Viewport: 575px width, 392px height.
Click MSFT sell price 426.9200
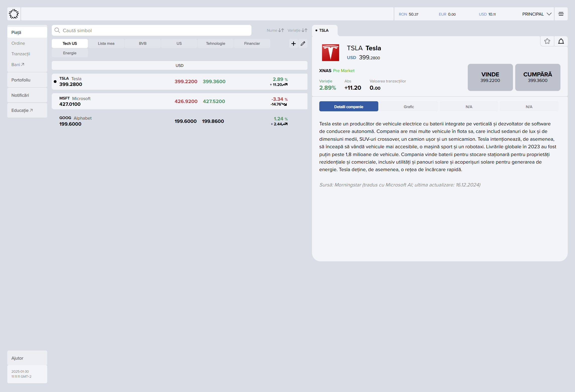point(186,101)
